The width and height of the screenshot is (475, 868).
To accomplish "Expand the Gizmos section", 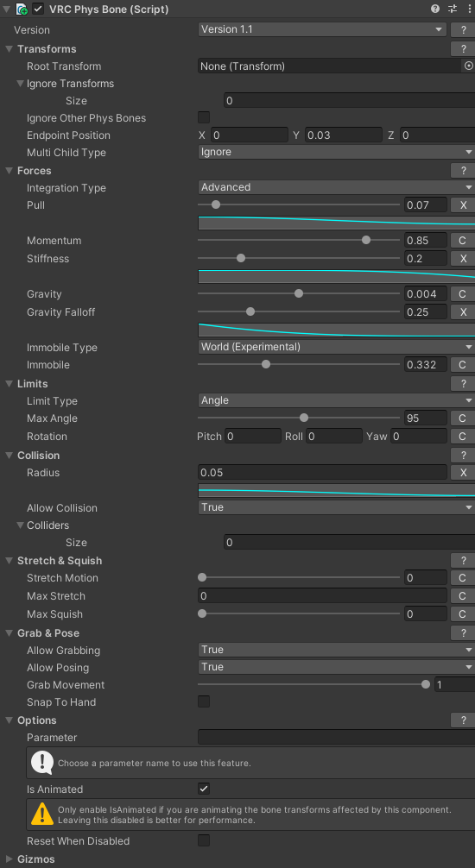I will 9,859.
